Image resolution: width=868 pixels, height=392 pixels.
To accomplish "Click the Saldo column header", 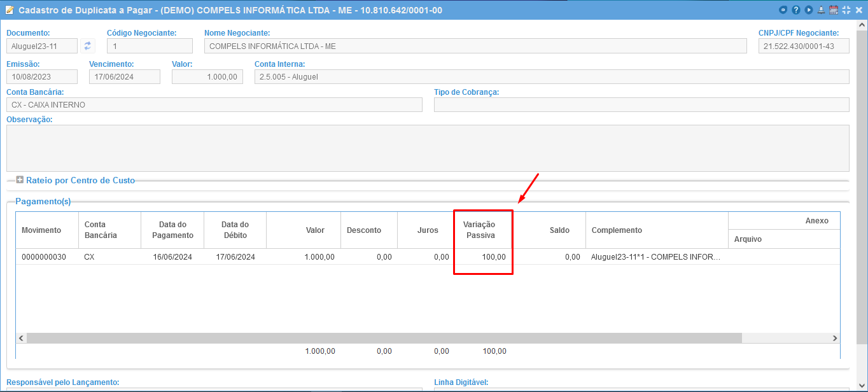I will coord(549,230).
